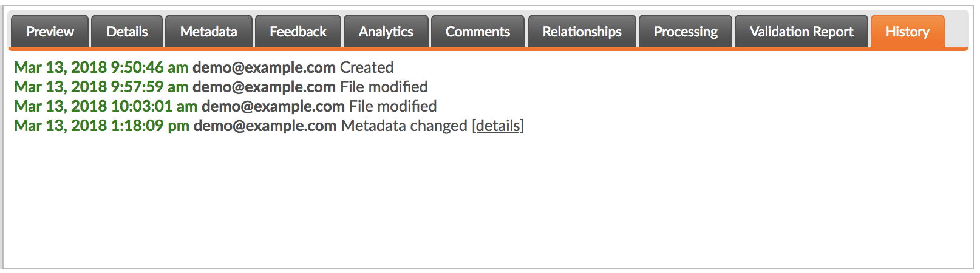Open the Details tab
The image size is (980, 273).
point(127,32)
